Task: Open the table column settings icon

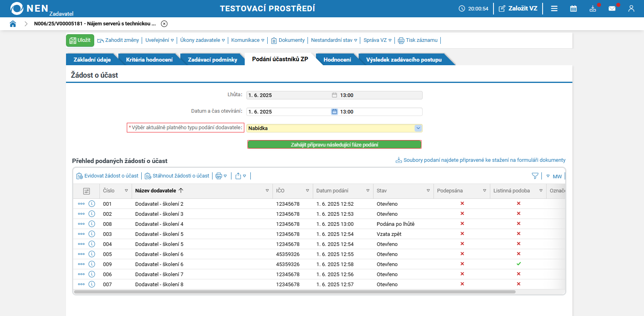Action: click(x=87, y=191)
